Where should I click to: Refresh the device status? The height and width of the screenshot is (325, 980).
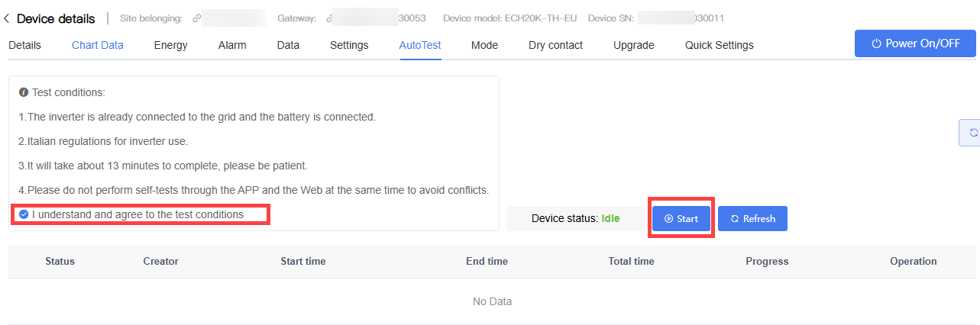752,218
